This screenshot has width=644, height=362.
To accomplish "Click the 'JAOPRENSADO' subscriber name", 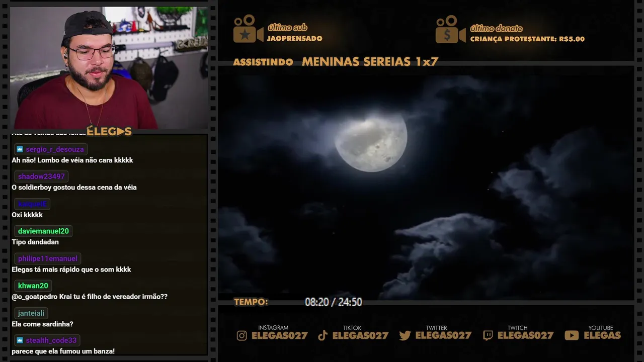I will pos(295,39).
